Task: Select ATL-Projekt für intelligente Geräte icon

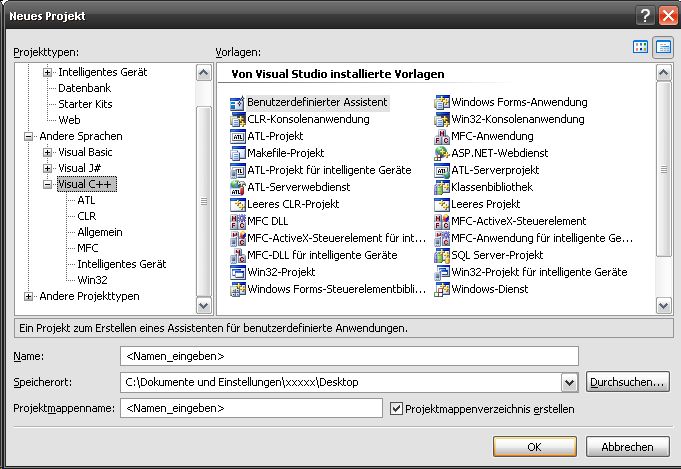Action: pos(237,171)
